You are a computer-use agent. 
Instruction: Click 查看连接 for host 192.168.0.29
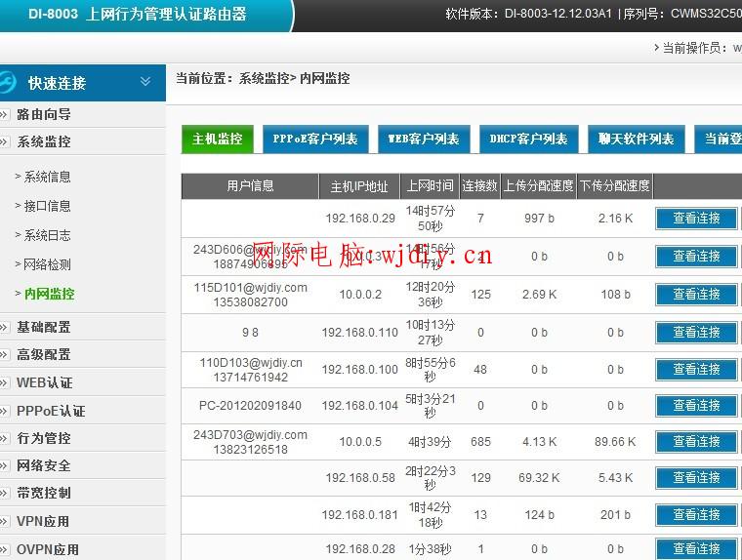696,219
